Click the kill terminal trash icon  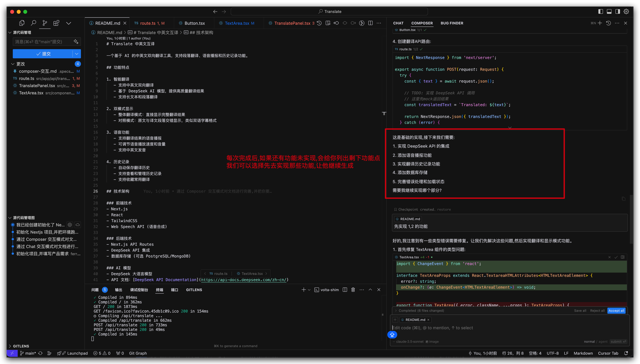pos(353,289)
